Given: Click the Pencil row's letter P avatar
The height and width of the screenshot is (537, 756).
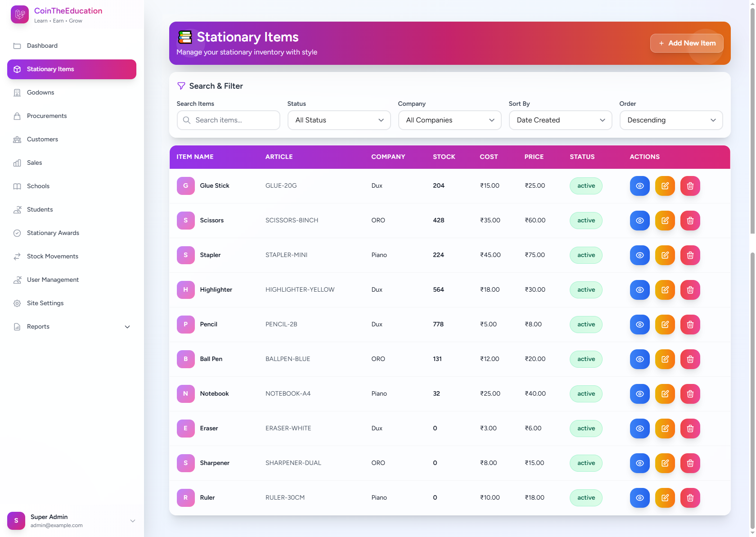Looking at the screenshot, I should coord(185,325).
